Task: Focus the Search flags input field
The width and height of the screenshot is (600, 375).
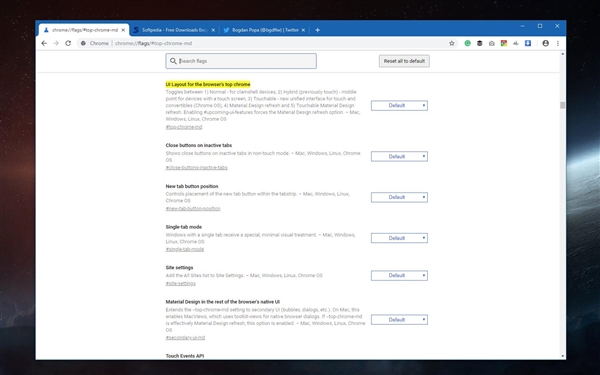Action: [241, 61]
